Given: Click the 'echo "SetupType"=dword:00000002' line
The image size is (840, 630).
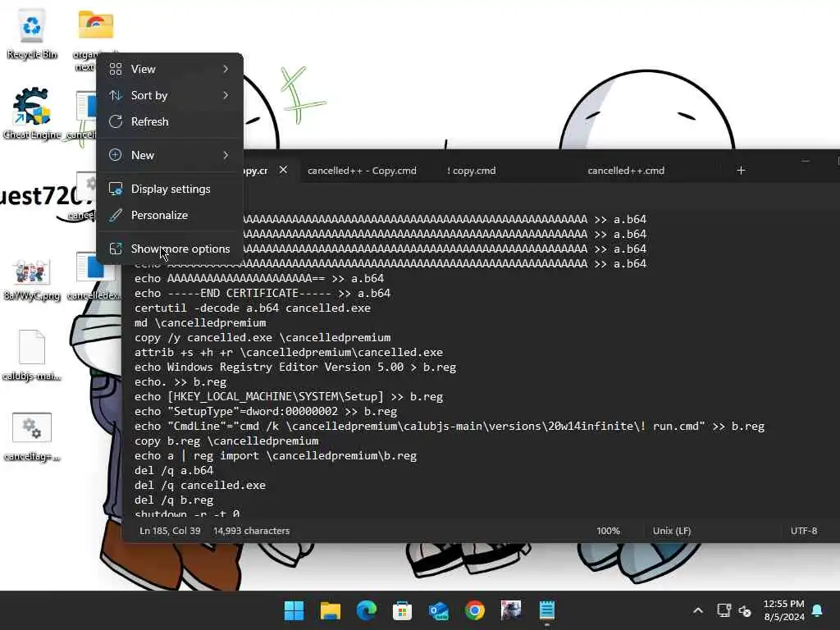Looking at the screenshot, I should click(266, 412).
